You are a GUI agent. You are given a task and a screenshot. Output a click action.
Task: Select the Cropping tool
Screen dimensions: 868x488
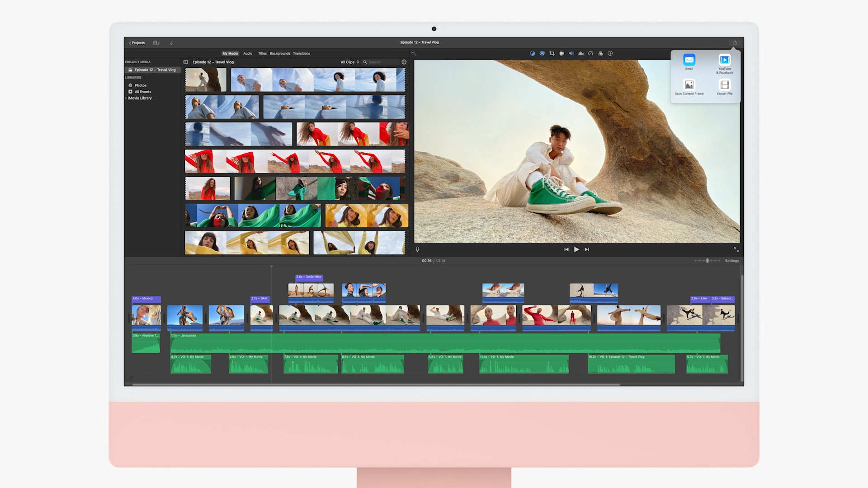click(x=552, y=53)
